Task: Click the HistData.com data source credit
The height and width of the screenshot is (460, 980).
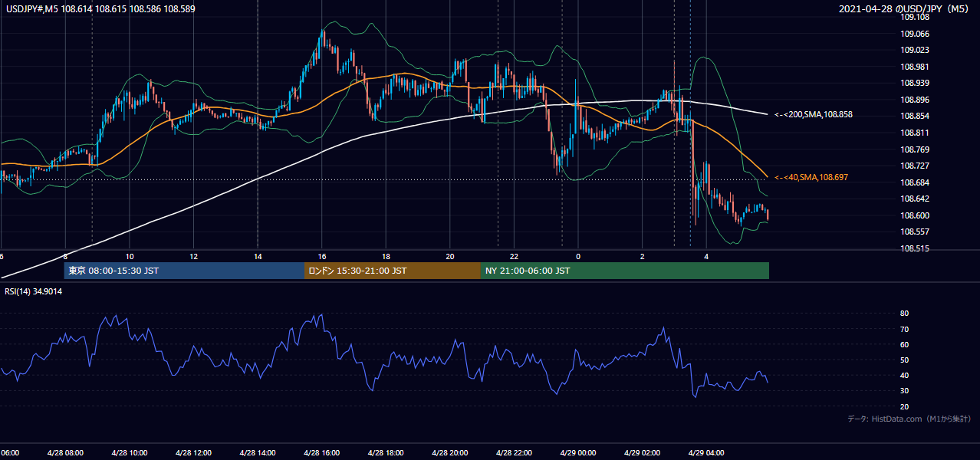Action: (909, 419)
